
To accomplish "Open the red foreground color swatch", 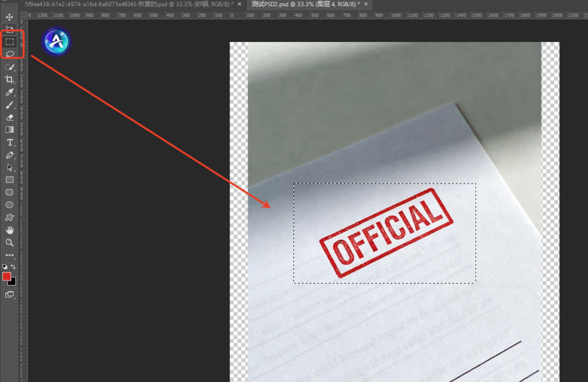I will pyautogui.click(x=7, y=276).
